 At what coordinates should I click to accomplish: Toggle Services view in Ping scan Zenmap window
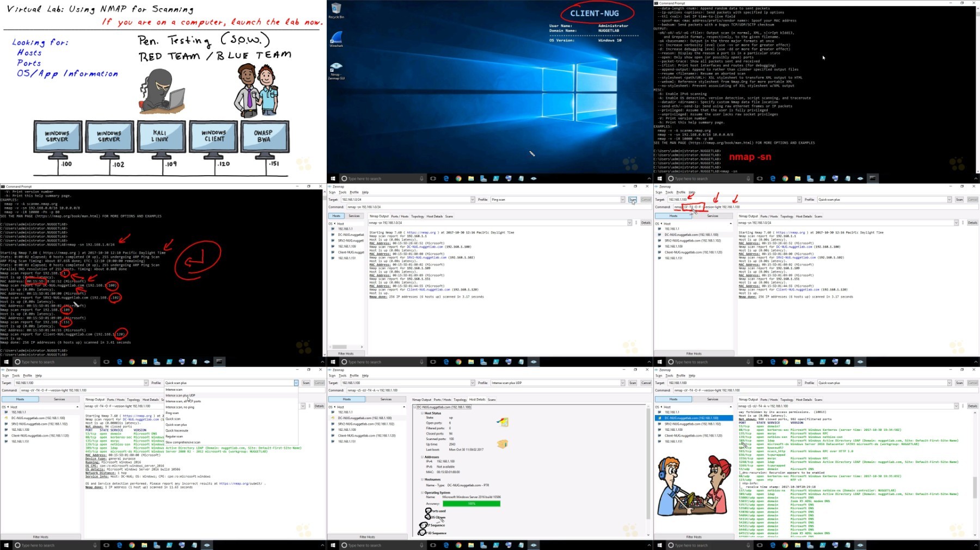point(354,216)
